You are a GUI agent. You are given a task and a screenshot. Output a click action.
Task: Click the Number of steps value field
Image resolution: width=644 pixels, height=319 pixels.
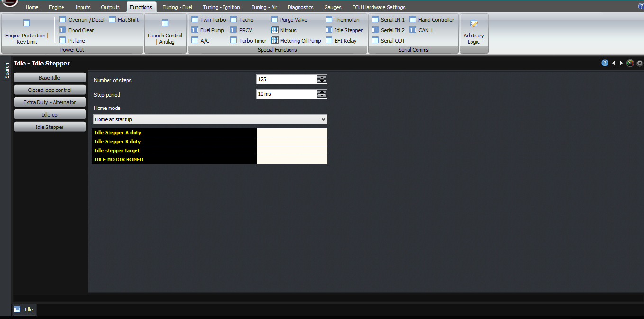tap(287, 80)
